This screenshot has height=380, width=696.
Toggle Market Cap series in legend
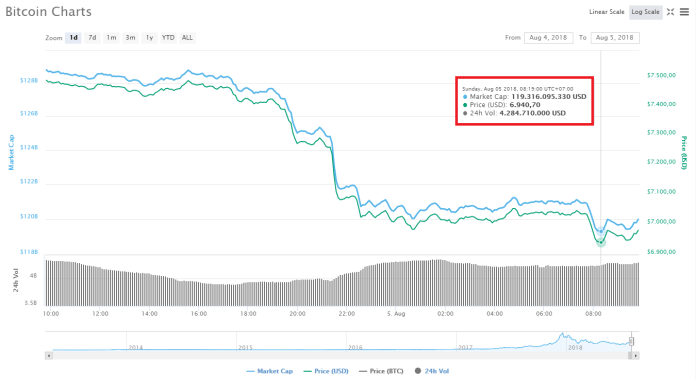click(270, 371)
